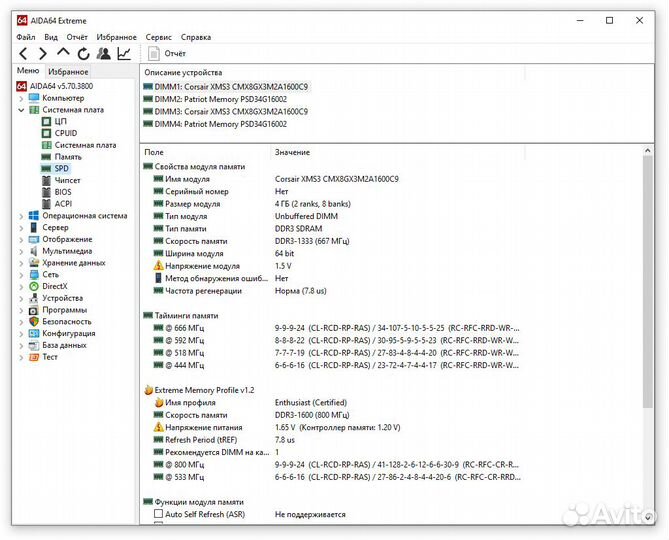Open the Файл menu
The height and width of the screenshot is (540, 669).
(x=25, y=37)
